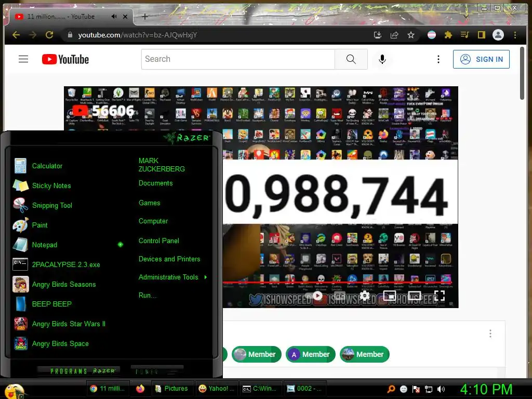Open Documents in the start menu
The width and height of the screenshot is (532, 399).
pyautogui.click(x=155, y=183)
